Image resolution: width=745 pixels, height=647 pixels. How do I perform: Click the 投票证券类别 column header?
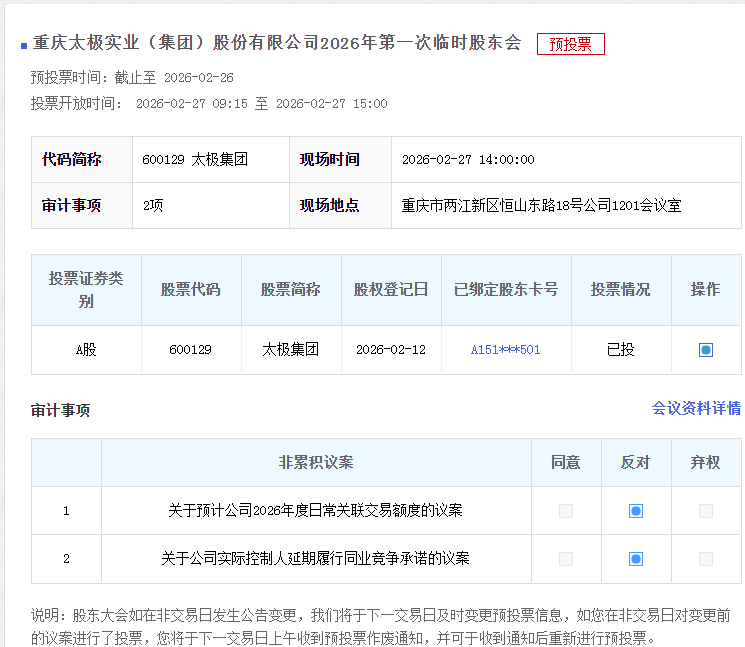pos(86,290)
